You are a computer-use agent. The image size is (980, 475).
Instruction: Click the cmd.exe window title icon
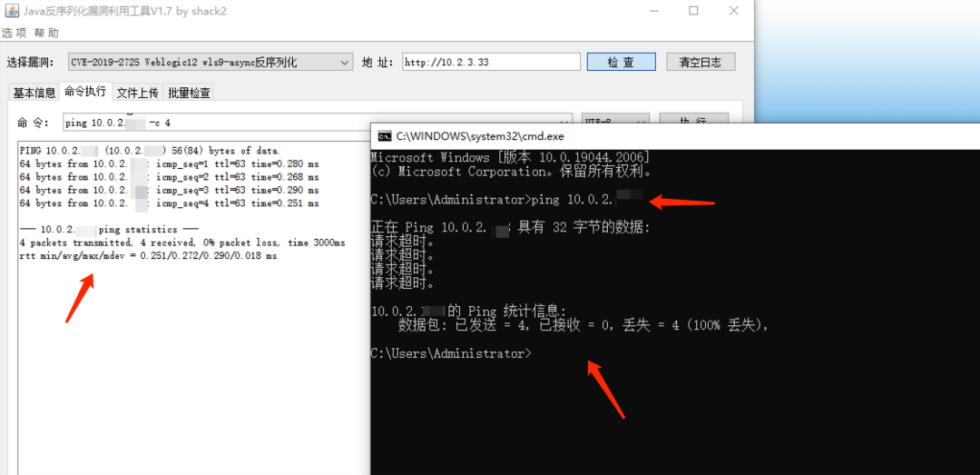(x=385, y=136)
